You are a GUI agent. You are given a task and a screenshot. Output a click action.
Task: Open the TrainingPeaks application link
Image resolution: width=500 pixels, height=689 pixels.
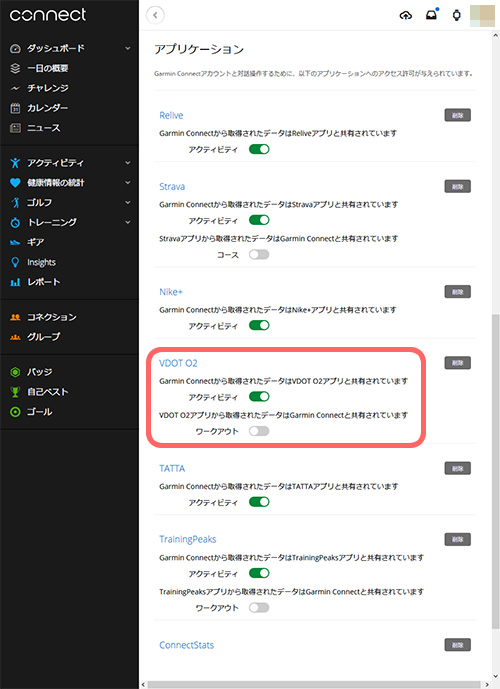coord(188,539)
